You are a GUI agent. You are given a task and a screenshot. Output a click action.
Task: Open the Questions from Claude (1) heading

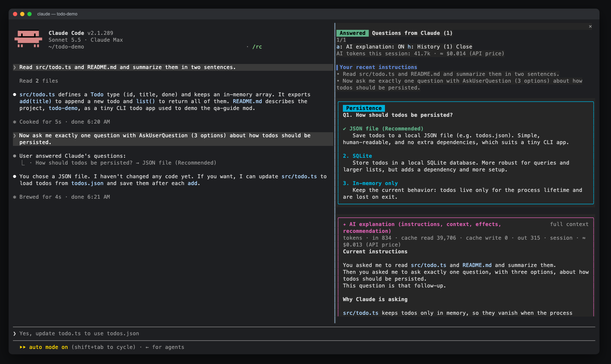pyautogui.click(x=412, y=33)
